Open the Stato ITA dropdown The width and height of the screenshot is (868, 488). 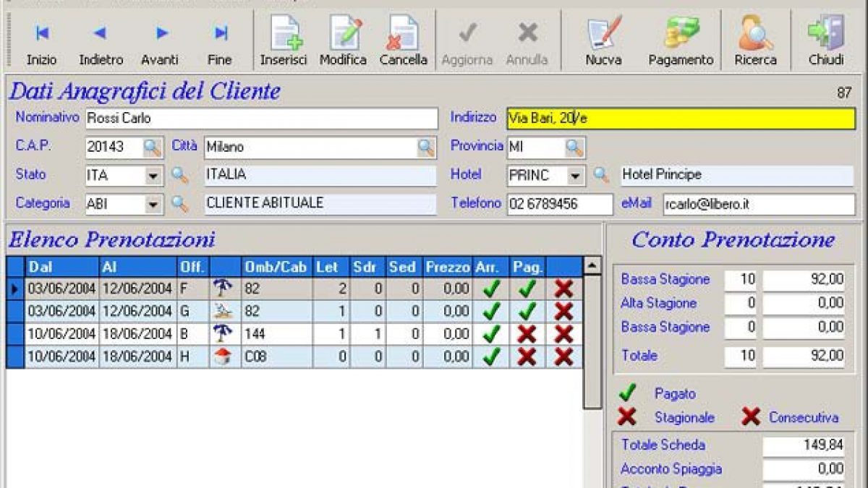pyautogui.click(x=153, y=176)
